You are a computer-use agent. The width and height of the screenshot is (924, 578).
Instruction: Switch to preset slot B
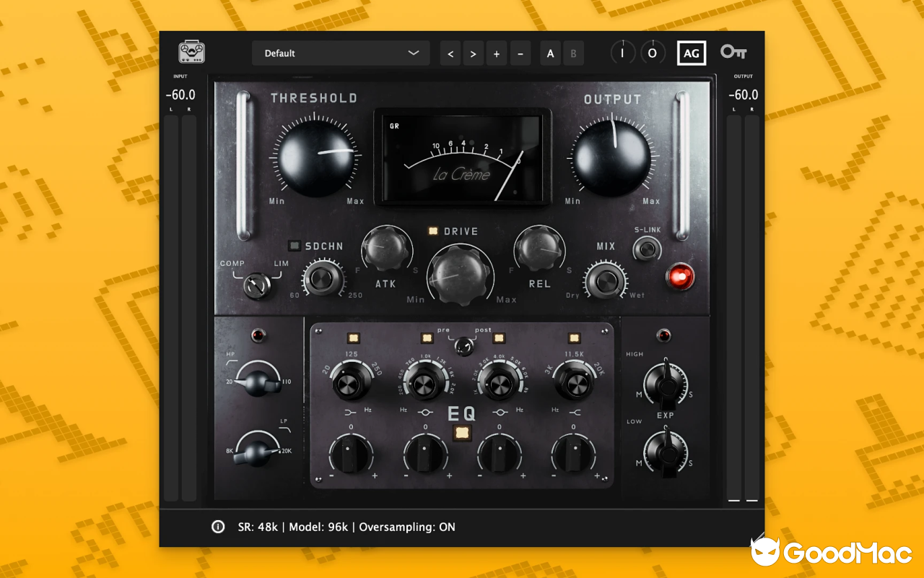pos(573,53)
